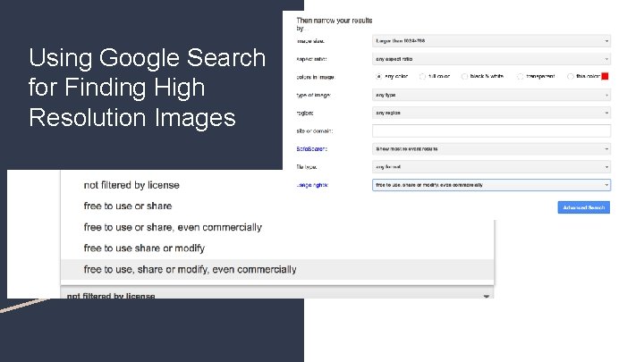Viewport: 644px width, 362px height.
Task: Choose 'free to use, share or modify, even commercially'
Action: [277, 270]
